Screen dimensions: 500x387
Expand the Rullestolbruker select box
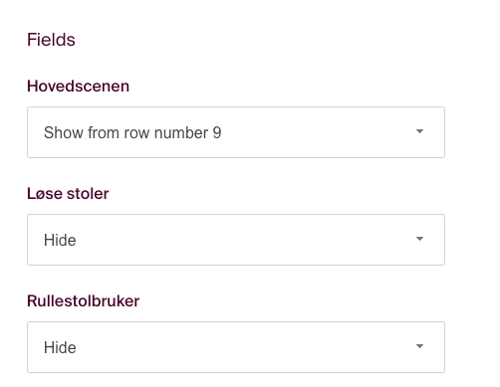click(x=236, y=347)
